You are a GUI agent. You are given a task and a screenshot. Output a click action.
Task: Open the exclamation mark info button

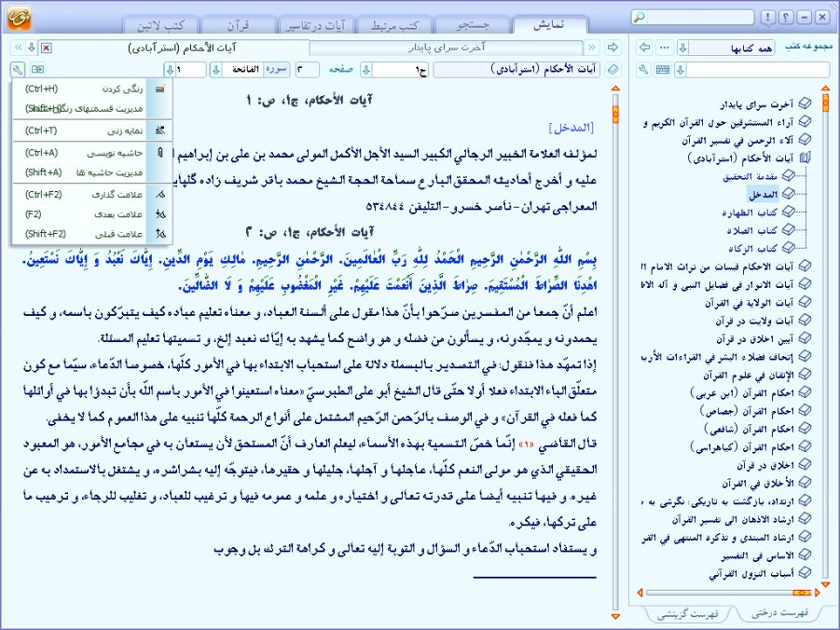pyautogui.click(x=767, y=18)
